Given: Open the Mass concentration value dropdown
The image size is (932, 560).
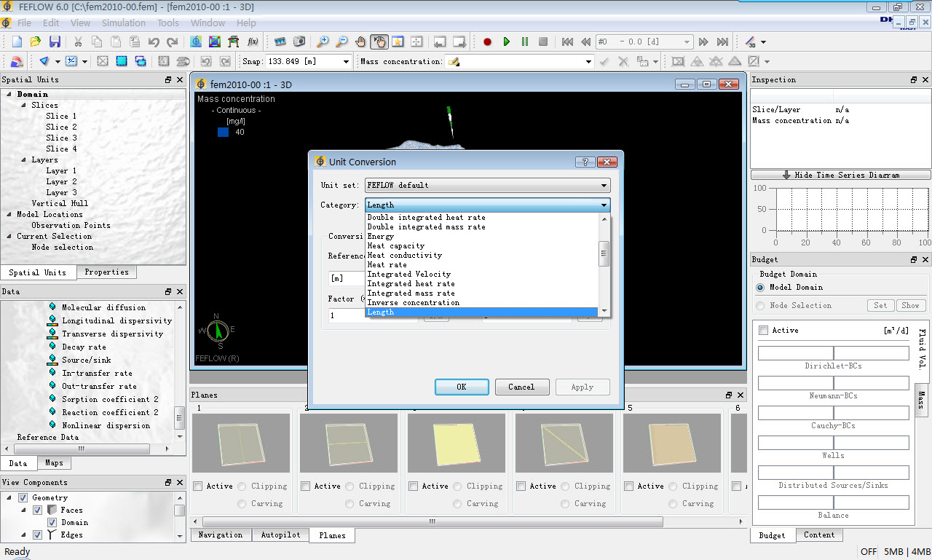Looking at the screenshot, I should pos(588,62).
